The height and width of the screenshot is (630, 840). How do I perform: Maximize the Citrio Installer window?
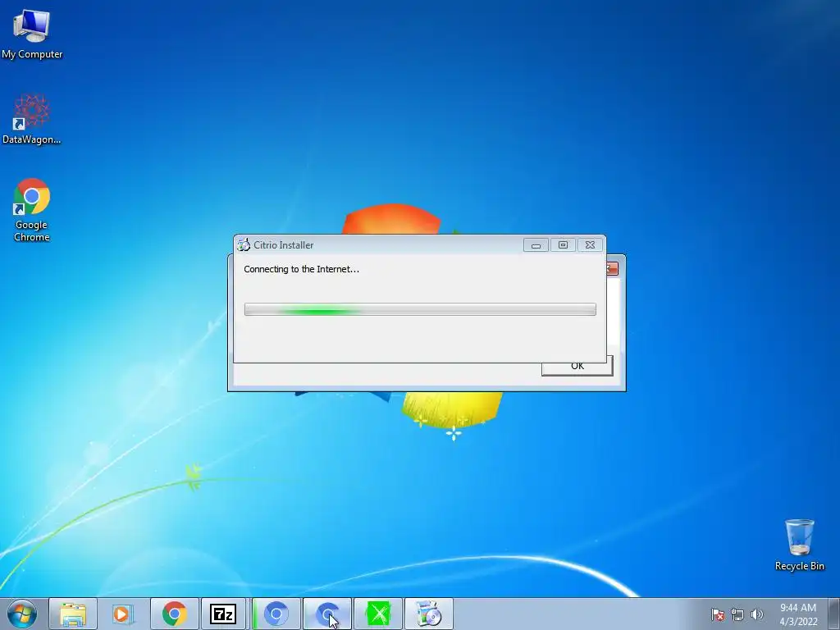[x=563, y=245]
